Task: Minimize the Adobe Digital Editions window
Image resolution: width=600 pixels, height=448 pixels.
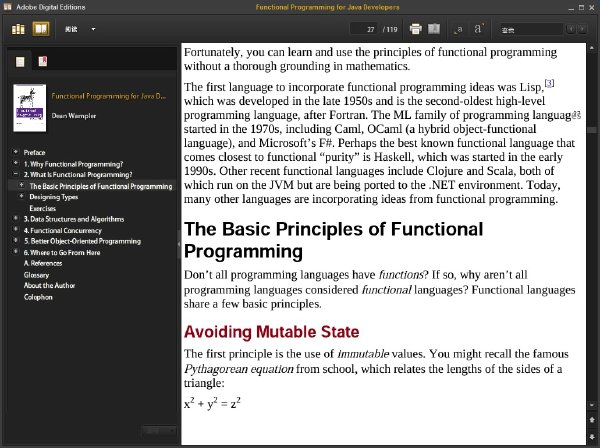Action: 571,7
